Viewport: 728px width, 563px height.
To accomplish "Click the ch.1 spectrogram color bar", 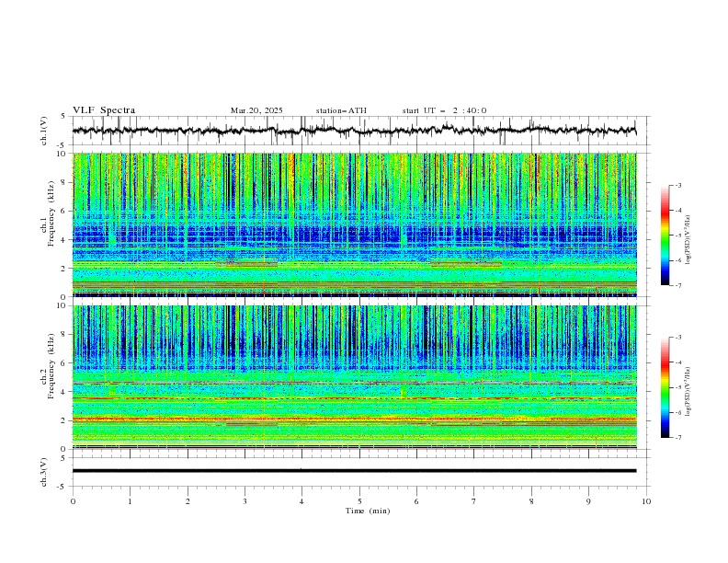I will (x=665, y=236).
